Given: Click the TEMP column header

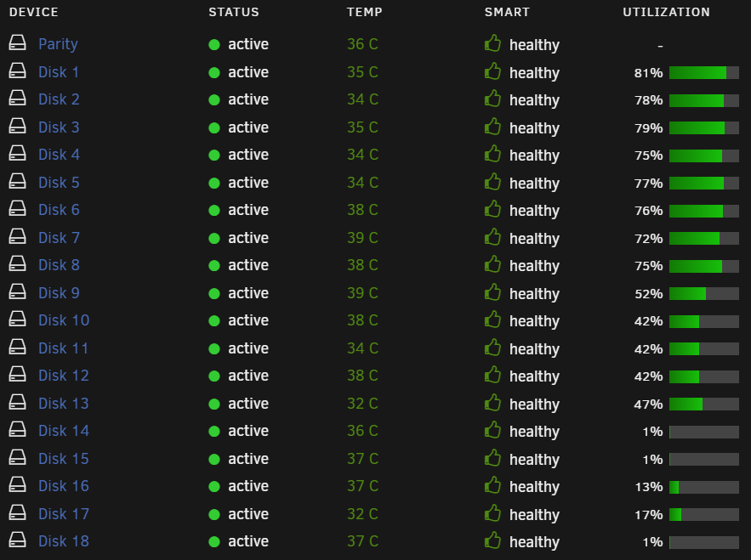Looking at the screenshot, I should (365, 12).
